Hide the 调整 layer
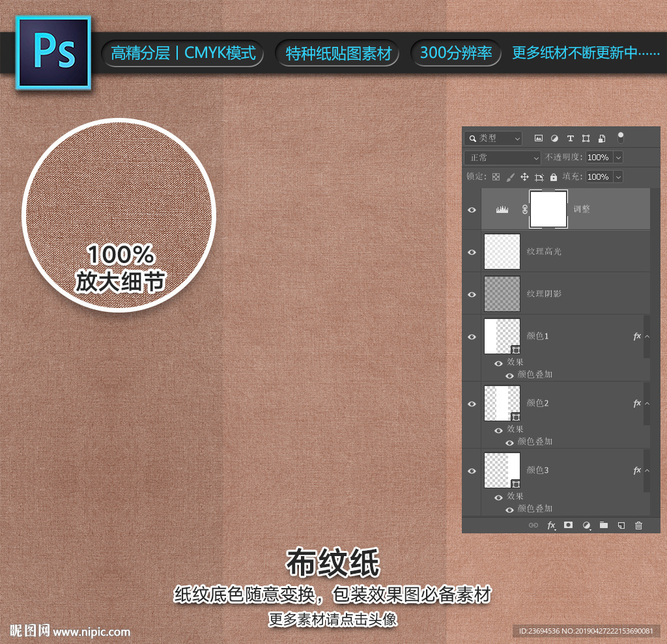Image resolution: width=667 pixels, height=644 pixels. click(472, 210)
